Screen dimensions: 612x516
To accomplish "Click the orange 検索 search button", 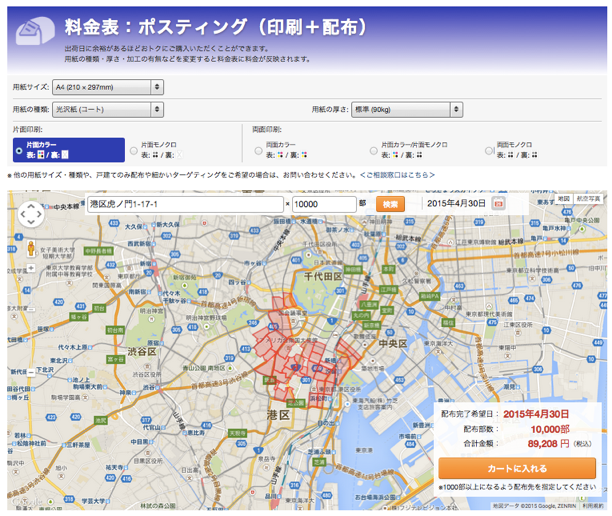I will pyautogui.click(x=390, y=204).
